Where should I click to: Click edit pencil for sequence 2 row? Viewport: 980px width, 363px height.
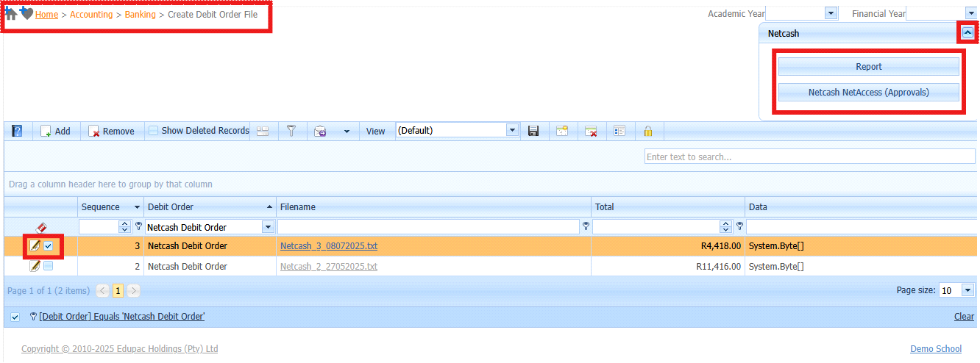[x=35, y=266]
